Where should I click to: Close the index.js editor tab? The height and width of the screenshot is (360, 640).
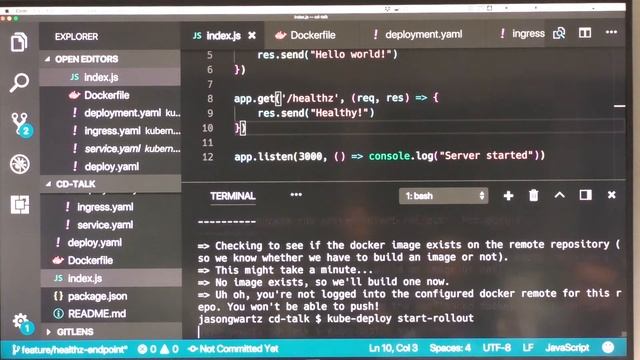(252, 36)
